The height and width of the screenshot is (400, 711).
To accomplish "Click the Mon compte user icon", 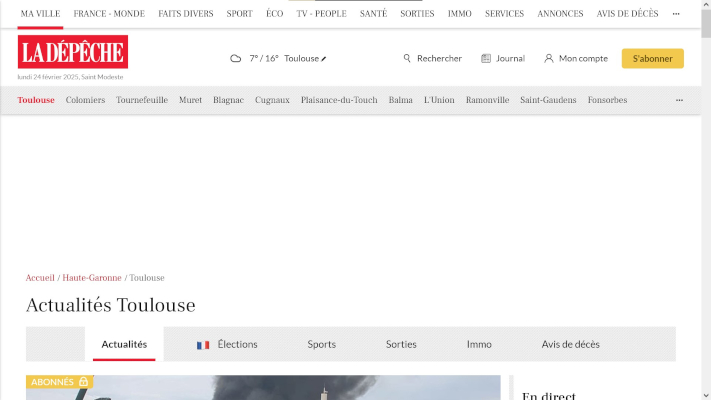I will pos(548,59).
